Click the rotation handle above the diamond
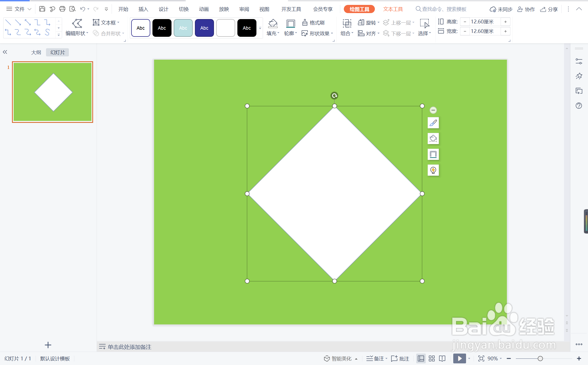 [334, 96]
